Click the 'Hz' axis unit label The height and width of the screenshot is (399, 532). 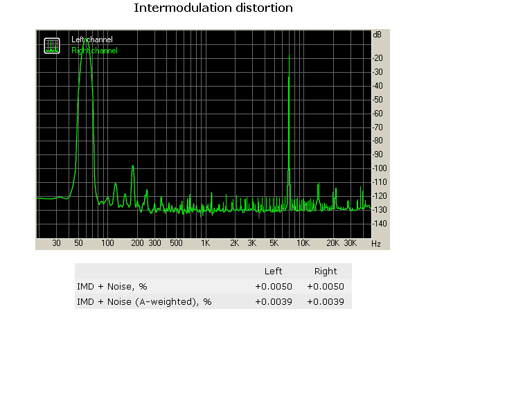(x=376, y=244)
